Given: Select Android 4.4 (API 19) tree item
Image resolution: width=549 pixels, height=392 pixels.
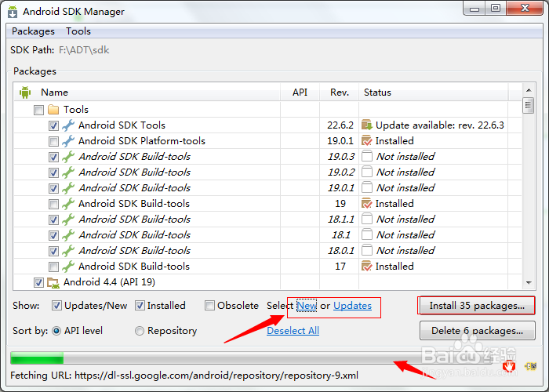Looking at the screenshot, I should 109,282.
